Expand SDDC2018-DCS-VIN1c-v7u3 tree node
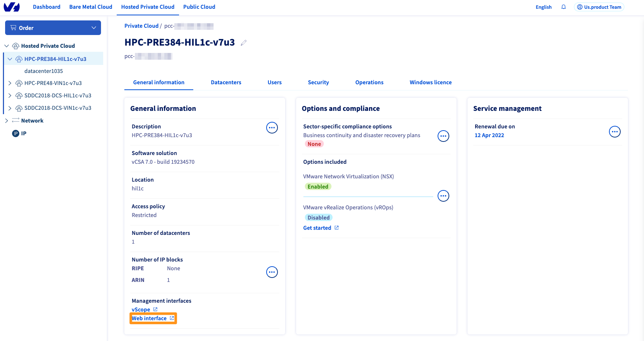Screen dimensions: 644x341 tap(10, 108)
